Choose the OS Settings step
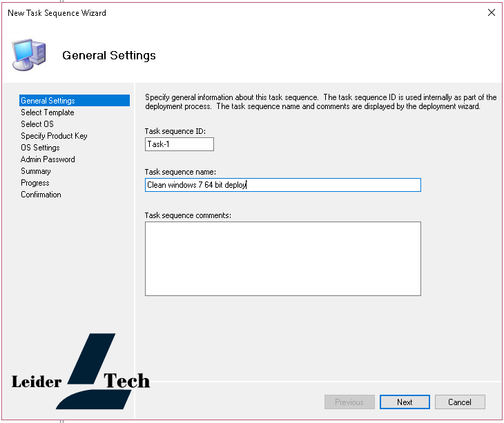Image resolution: width=504 pixels, height=423 pixels. coord(40,148)
